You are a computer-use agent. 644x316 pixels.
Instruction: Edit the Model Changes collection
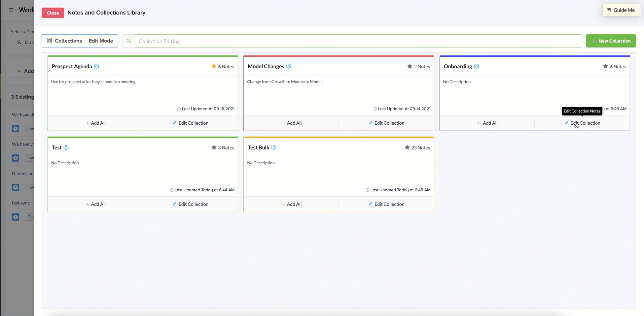pos(386,123)
